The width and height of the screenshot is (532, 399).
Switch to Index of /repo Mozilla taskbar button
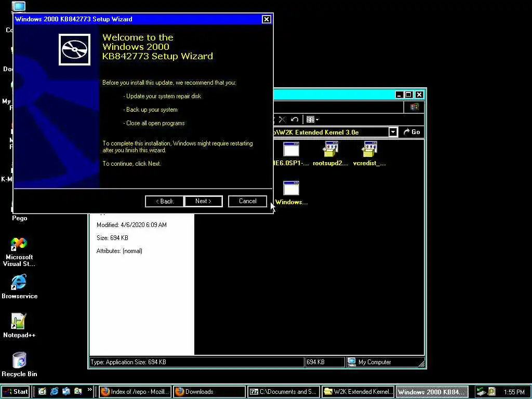(x=135, y=392)
